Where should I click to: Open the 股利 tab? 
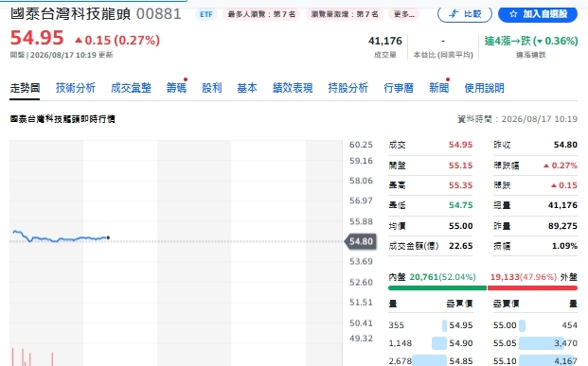pyautogui.click(x=212, y=88)
